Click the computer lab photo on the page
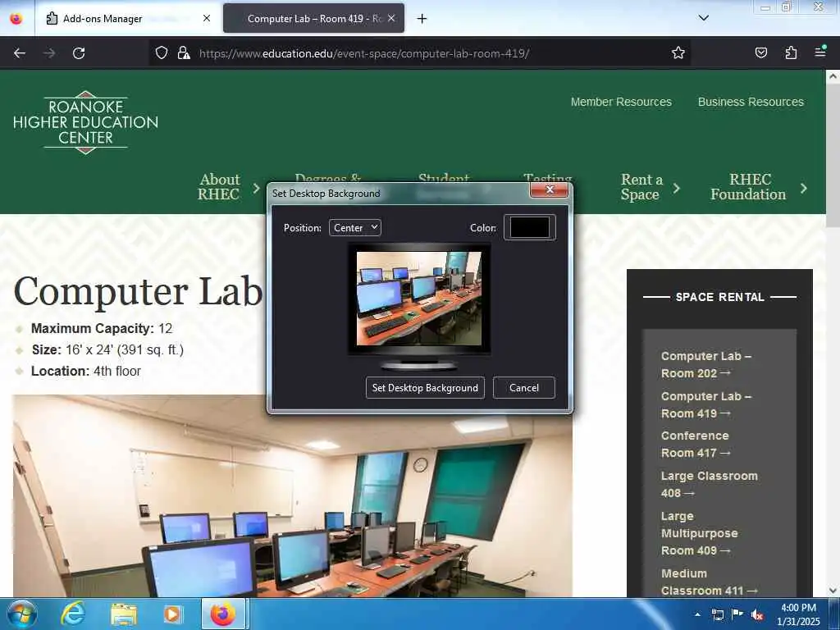The width and height of the screenshot is (840, 630). 293,496
